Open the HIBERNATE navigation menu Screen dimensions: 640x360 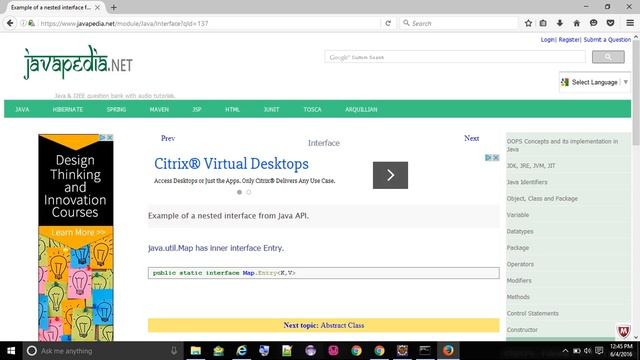tap(68, 109)
